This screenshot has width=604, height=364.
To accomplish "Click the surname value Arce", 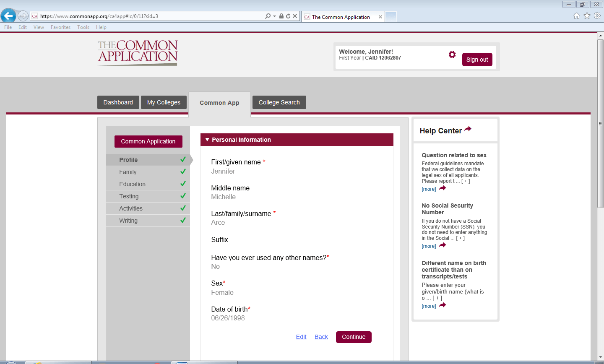I will click(x=218, y=222).
